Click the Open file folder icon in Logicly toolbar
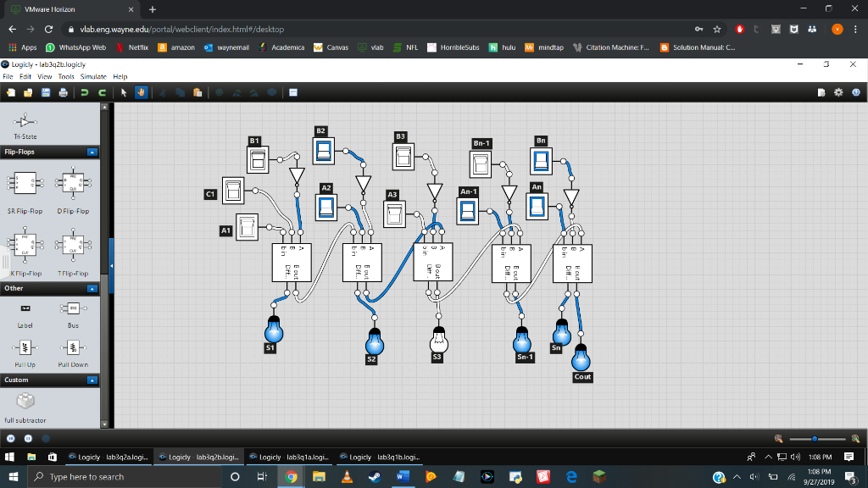The height and width of the screenshot is (488, 868). coord(28,92)
